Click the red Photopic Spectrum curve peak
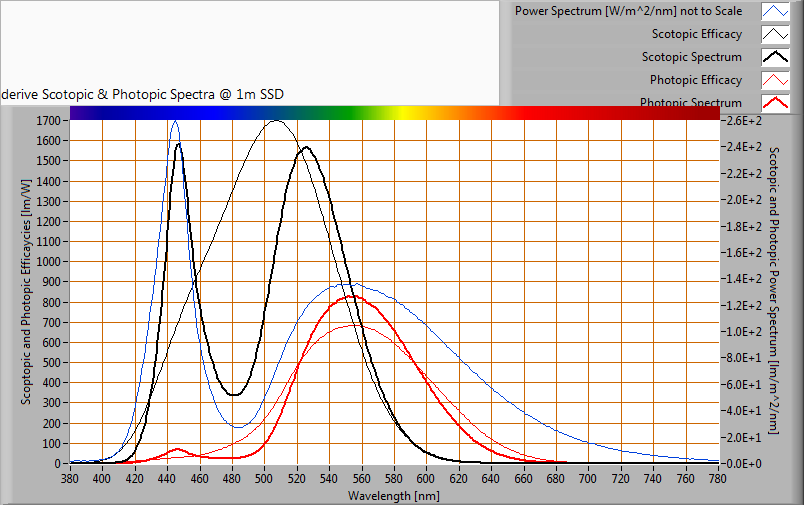This screenshot has height=505, width=804. pos(352,296)
